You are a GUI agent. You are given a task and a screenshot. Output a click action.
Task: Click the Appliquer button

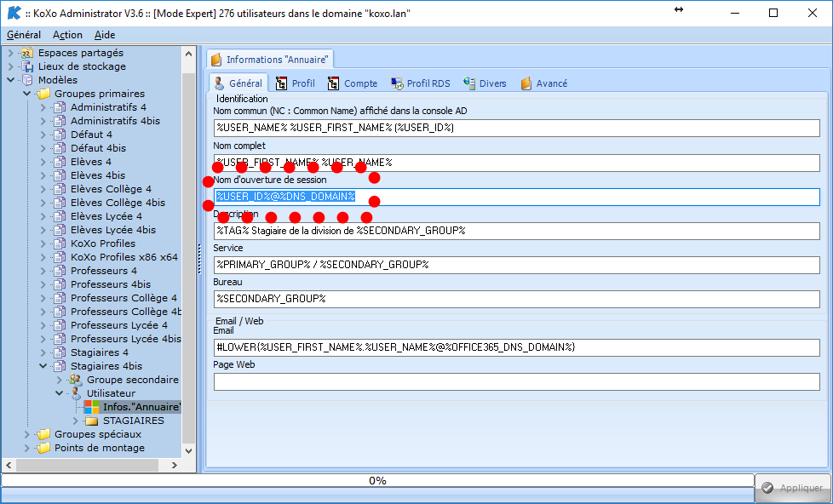coord(792,488)
